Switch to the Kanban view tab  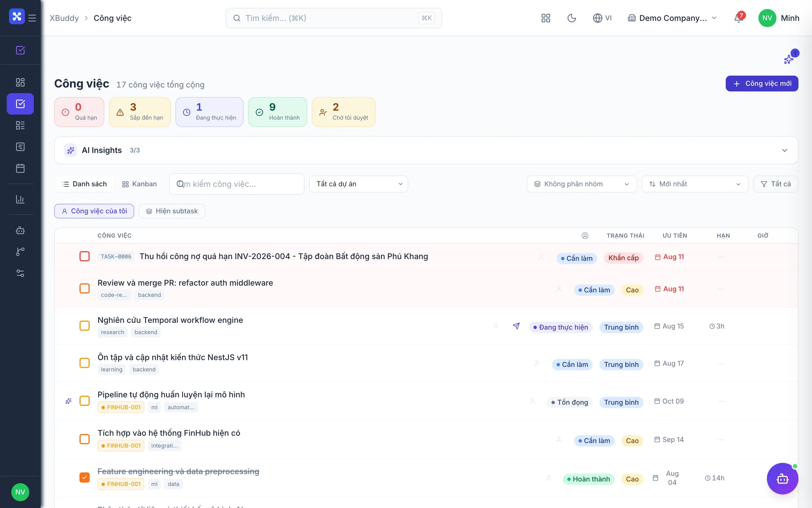coord(140,184)
